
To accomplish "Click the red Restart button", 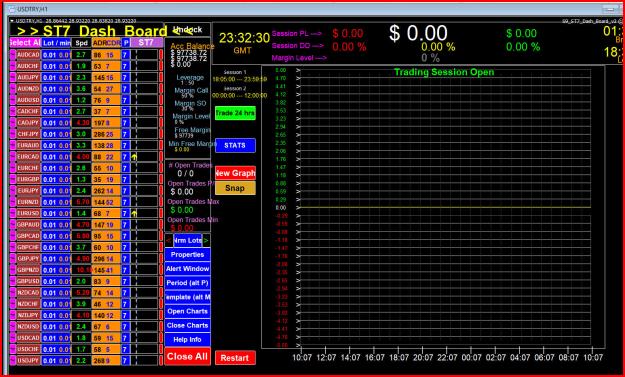I will pyautogui.click(x=235, y=358).
